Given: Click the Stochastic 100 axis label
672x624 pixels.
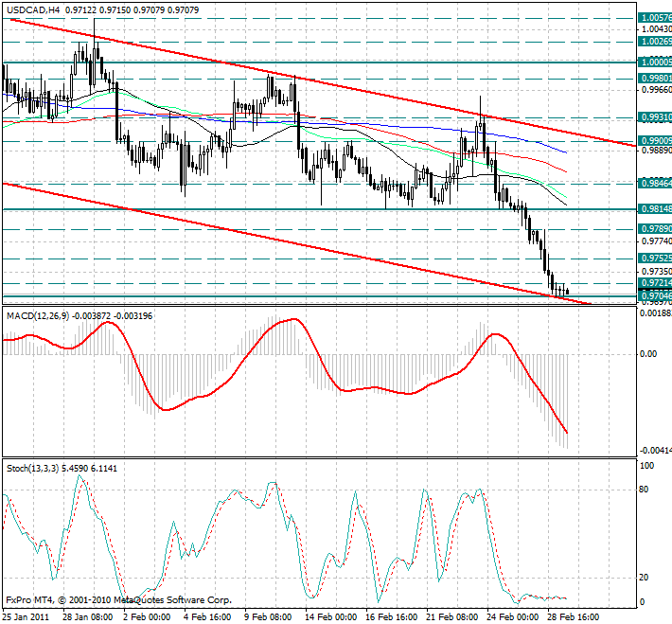Looking at the screenshot, I should click(x=646, y=466).
